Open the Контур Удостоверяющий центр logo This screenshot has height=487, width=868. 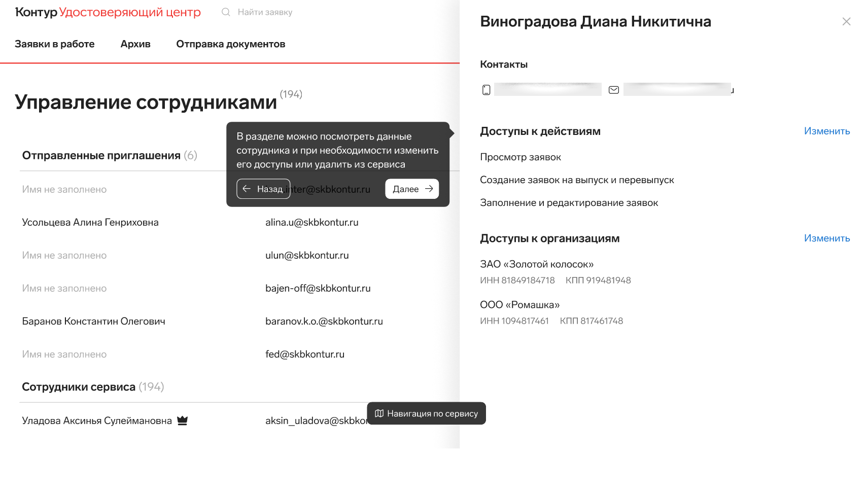108,12
